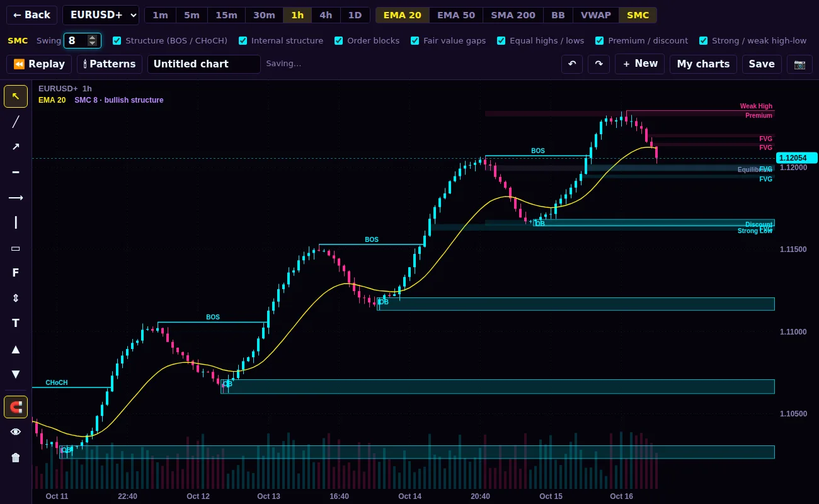Toggle Structure (BOS / CHoCH) checkbox

117,41
